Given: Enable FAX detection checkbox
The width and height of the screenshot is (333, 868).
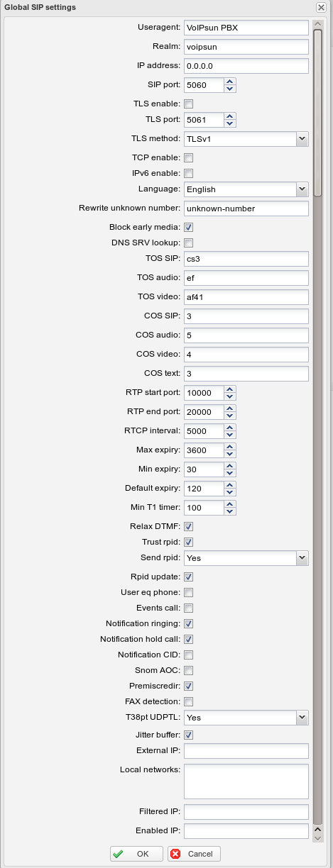Looking at the screenshot, I should [189, 702].
